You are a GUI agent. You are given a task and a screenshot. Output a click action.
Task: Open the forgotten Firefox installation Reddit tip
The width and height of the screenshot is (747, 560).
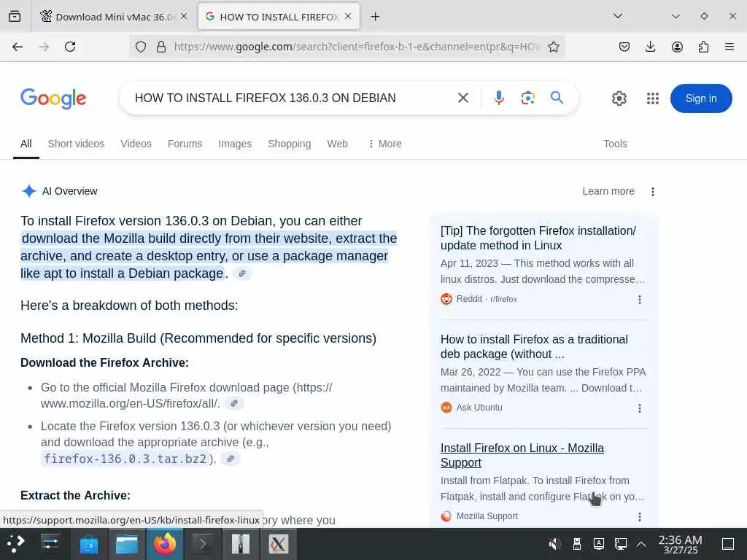tap(538, 238)
